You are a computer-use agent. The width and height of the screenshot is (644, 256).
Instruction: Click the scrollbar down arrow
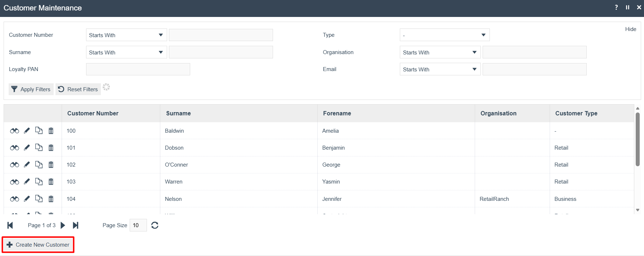(638, 210)
